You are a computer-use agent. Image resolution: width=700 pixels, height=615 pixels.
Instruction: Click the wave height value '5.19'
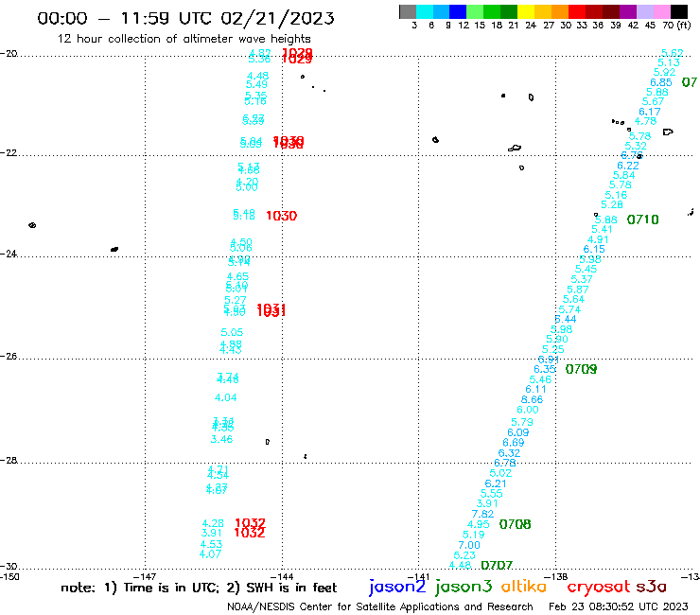pyautogui.click(x=474, y=535)
